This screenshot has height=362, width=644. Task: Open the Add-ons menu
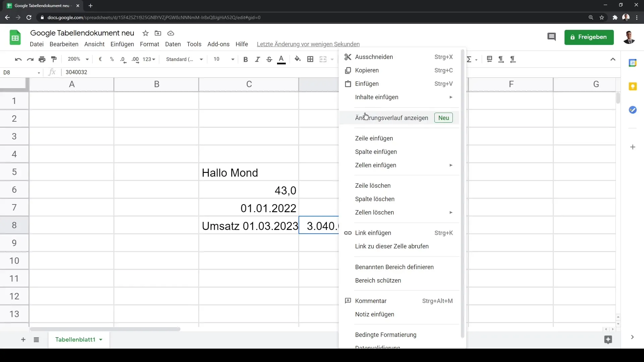218,44
